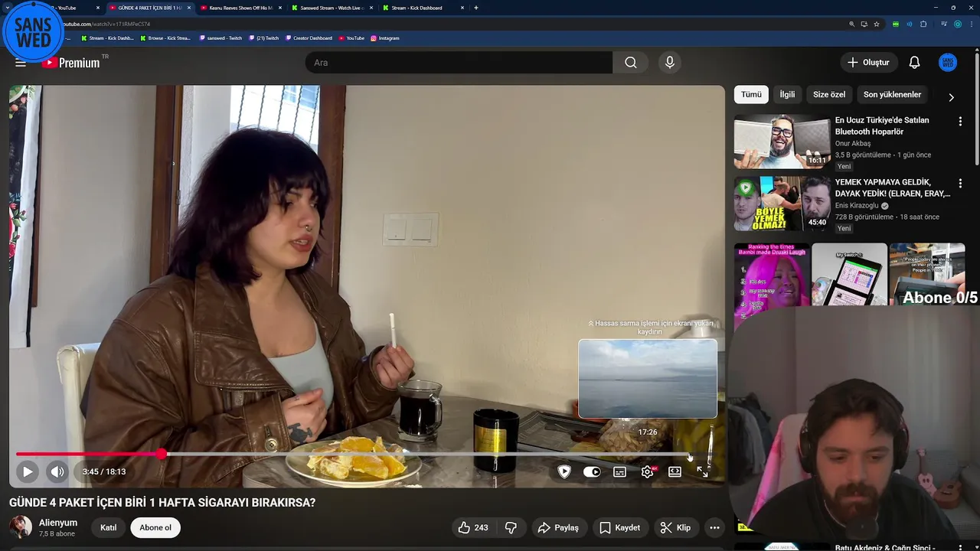
Task: Open the Creator Dashboard bookmark
Action: [x=309, y=37]
